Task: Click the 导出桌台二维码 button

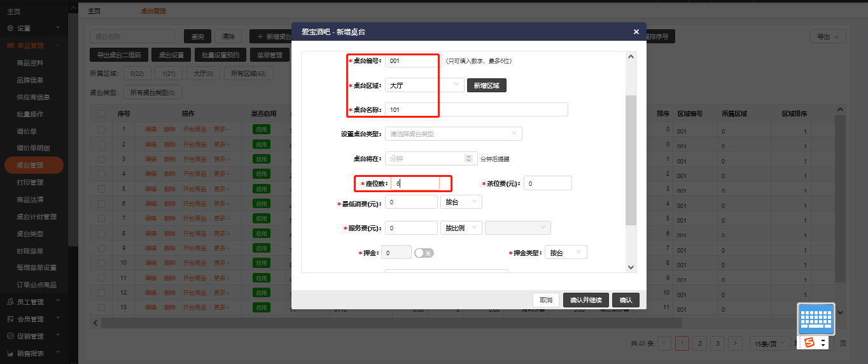Action: [x=119, y=55]
